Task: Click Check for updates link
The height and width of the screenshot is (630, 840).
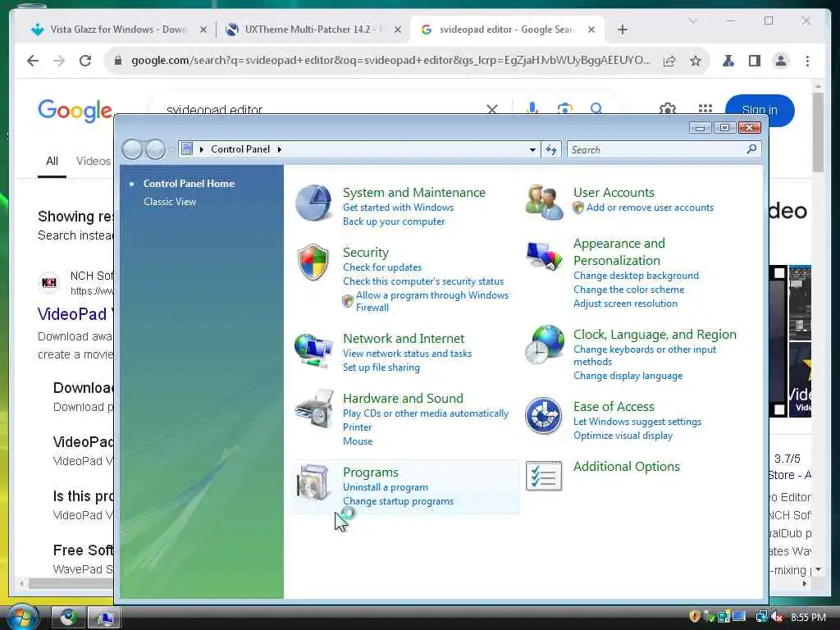Action: (x=382, y=267)
